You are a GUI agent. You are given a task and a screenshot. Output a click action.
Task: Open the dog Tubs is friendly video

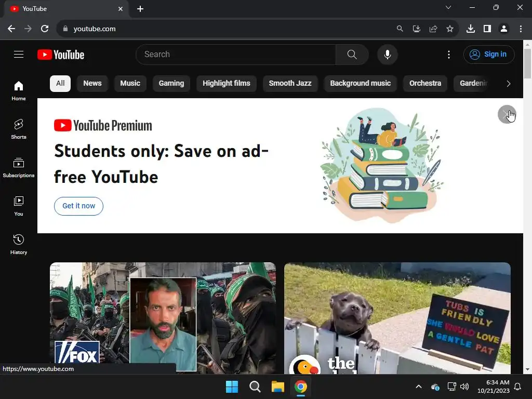tap(397, 318)
